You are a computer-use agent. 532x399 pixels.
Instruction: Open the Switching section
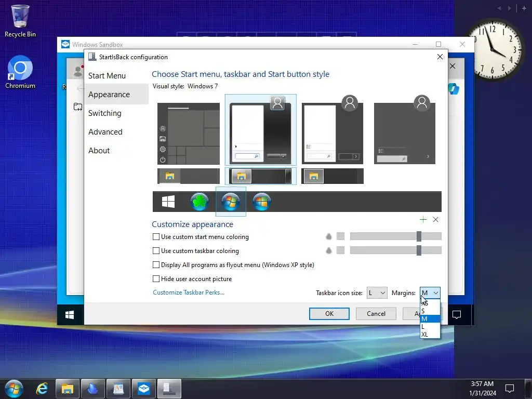click(x=116, y=113)
